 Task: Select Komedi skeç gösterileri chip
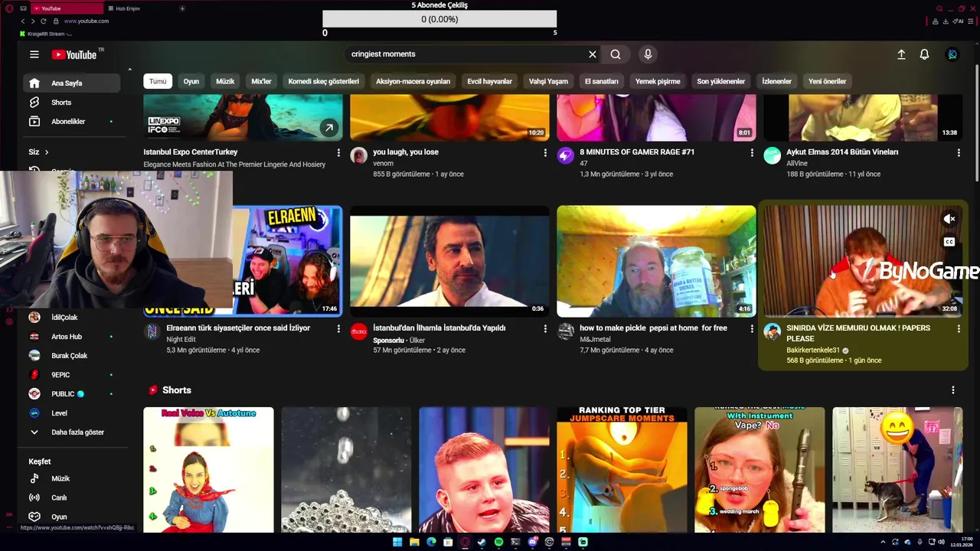pyautogui.click(x=323, y=81)
